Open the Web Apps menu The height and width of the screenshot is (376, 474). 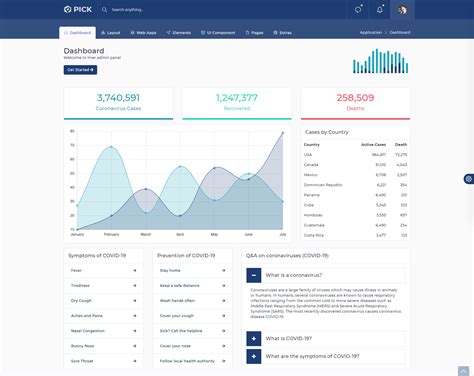(x=143, y=33)
